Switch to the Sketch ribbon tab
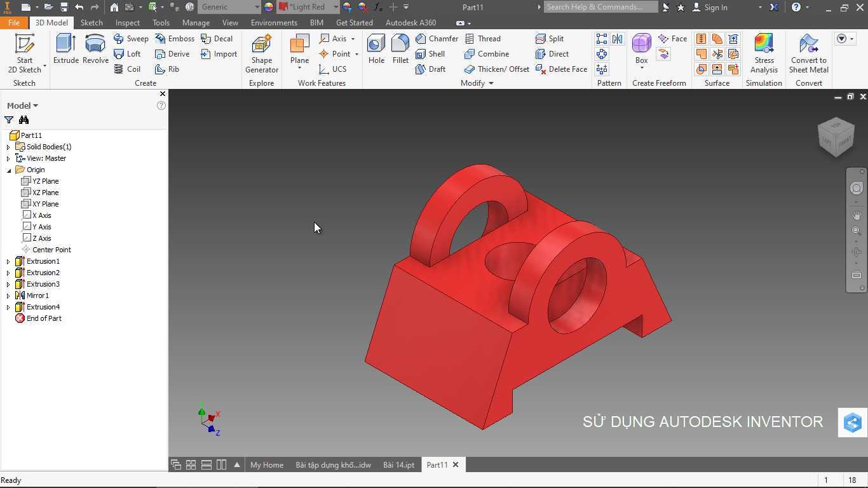Image resolution: width=868 pixels, height=488 pixels. click(x=92, y=22)
